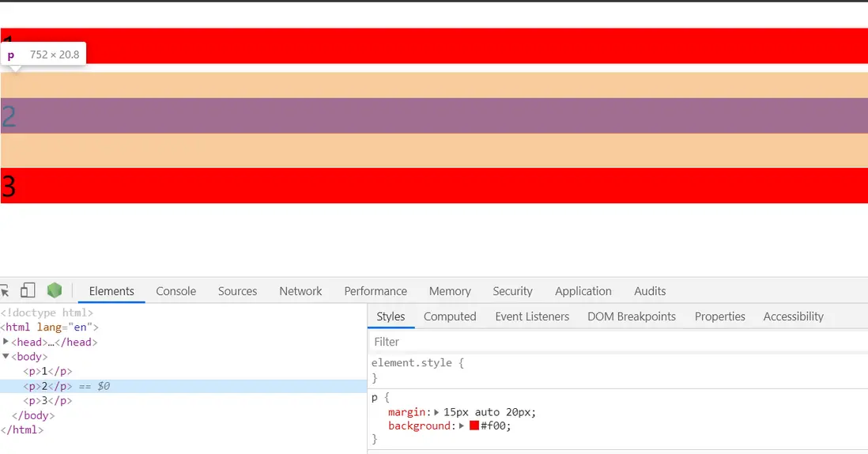Expand the head element node
The height and width of the screenshot is (454, 868).
(x=6, y=342)
